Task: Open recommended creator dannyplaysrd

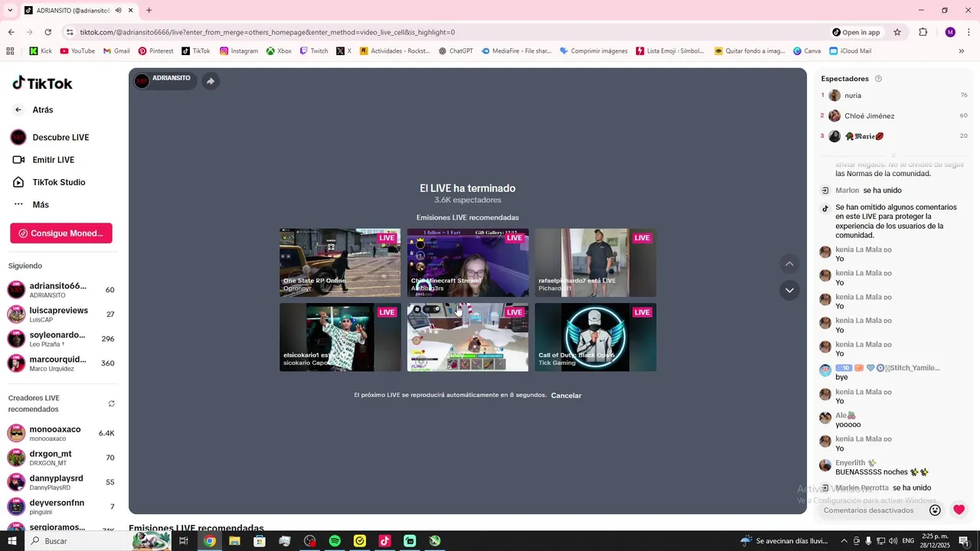Action: 61,482
